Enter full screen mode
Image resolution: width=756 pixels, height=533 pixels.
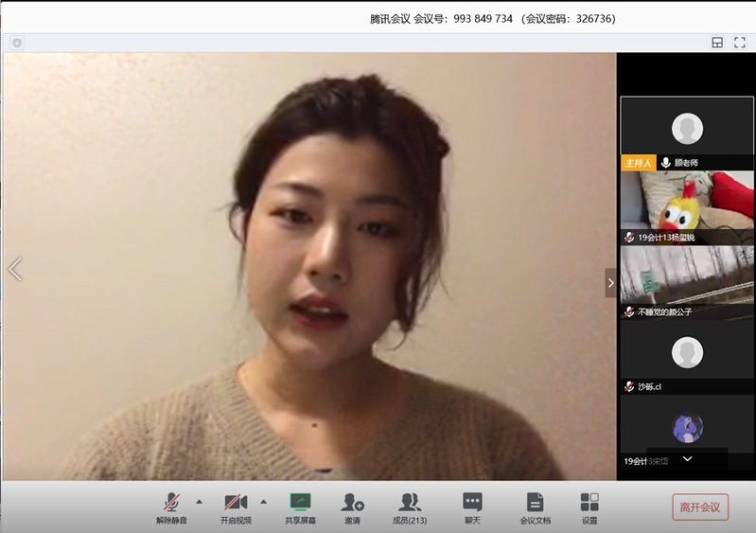tap(740, 43)
